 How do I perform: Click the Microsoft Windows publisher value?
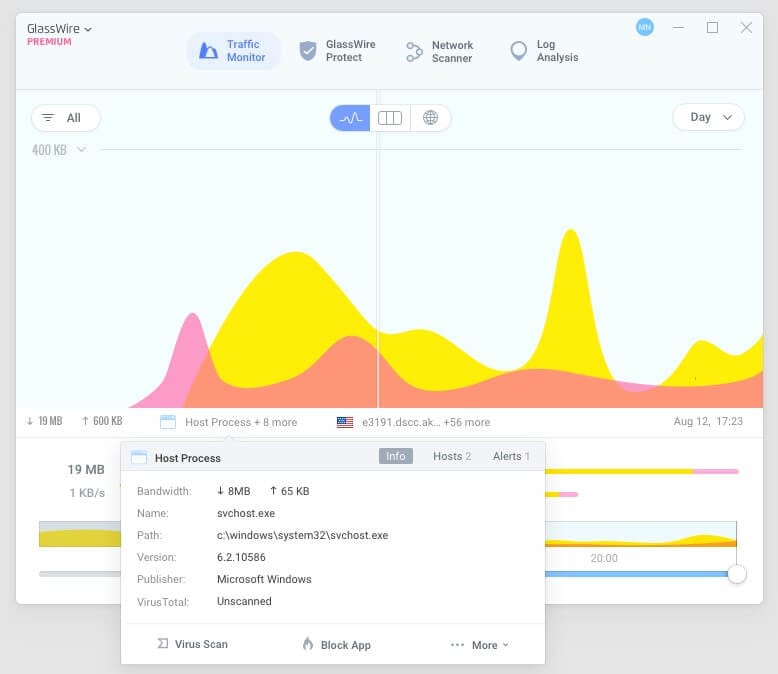[264, 579]
